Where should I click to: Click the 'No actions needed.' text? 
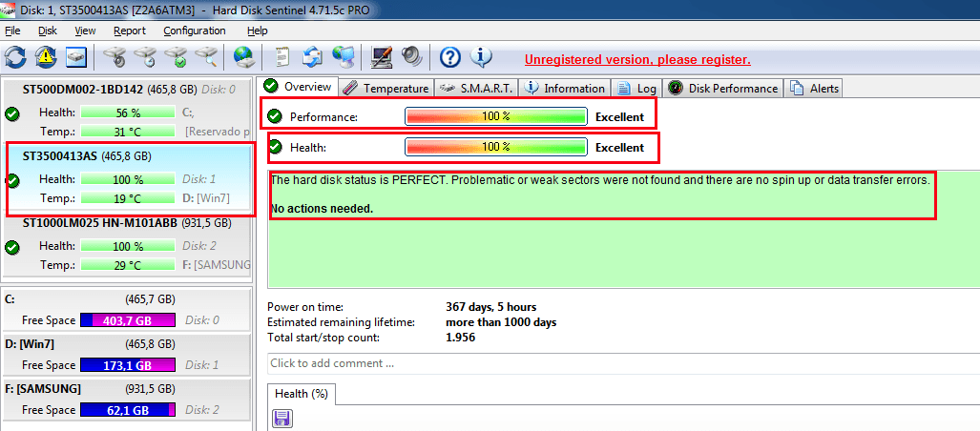click(x=322, y=209)
